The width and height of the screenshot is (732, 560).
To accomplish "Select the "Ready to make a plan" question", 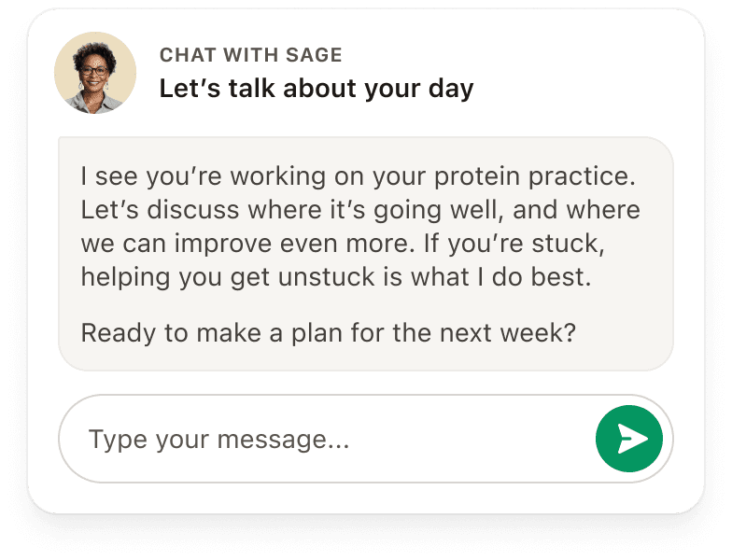I will point(329,333).
